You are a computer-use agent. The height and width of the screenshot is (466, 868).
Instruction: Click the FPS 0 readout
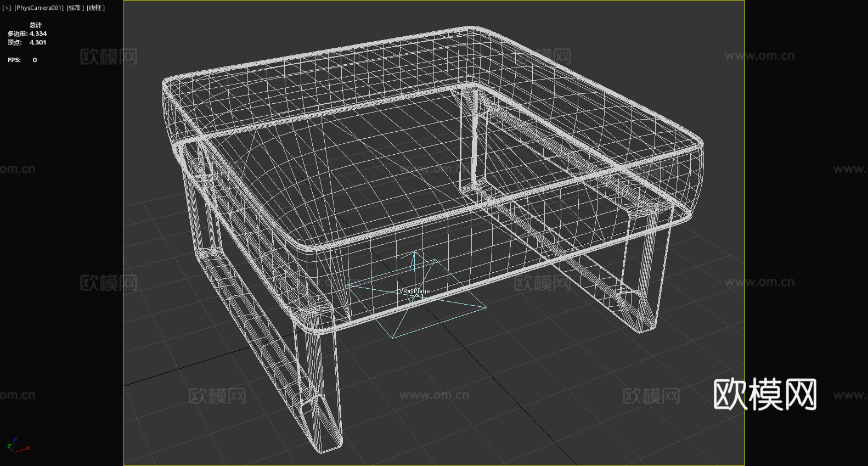point(22,60)
